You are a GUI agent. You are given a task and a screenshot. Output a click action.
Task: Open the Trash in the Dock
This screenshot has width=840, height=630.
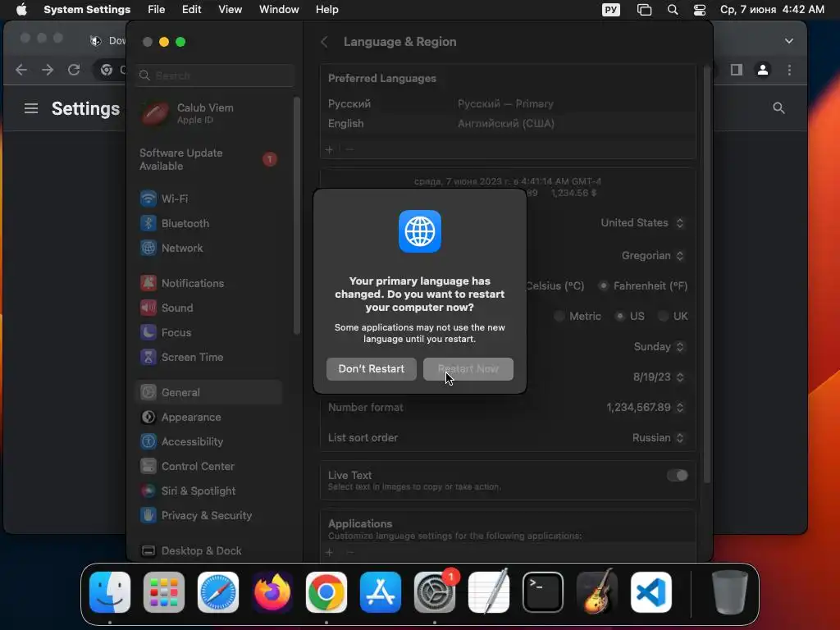pyautogui.click(x=729, y=592)
